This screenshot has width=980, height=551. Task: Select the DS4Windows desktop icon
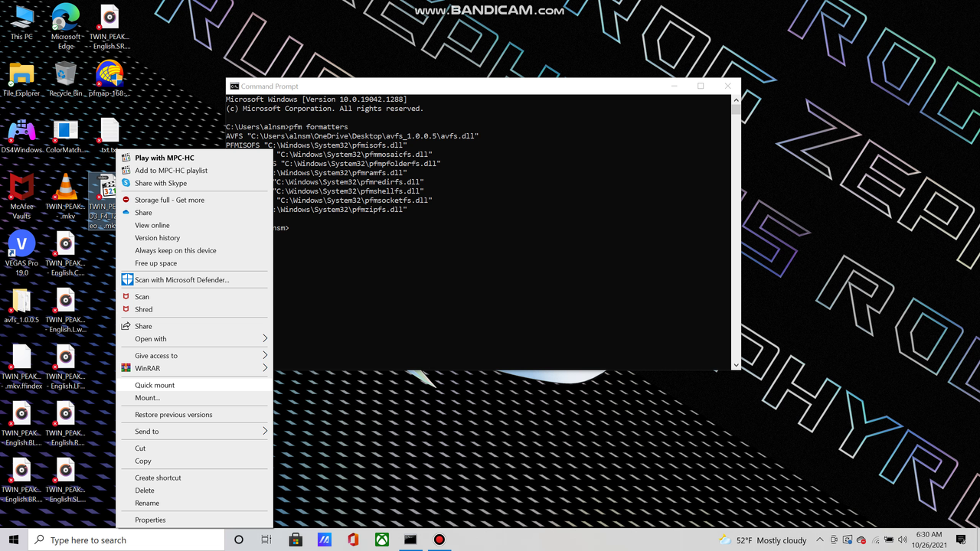21,136
